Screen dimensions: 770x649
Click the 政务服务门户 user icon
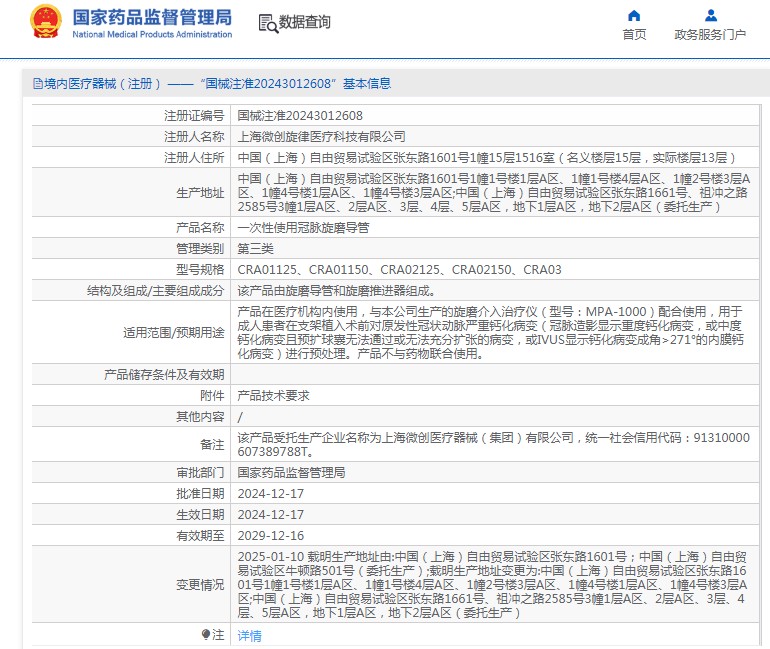(x=711, y=16)
